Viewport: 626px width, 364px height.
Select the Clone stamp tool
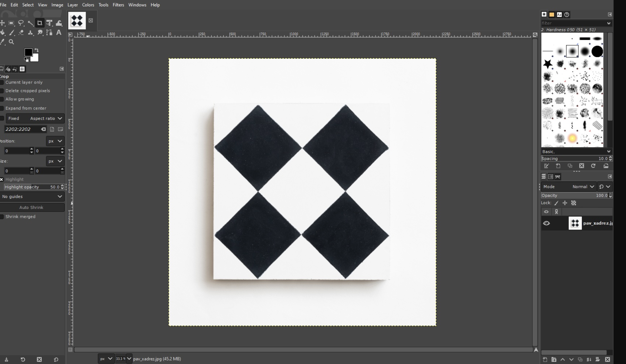[30, 32]
